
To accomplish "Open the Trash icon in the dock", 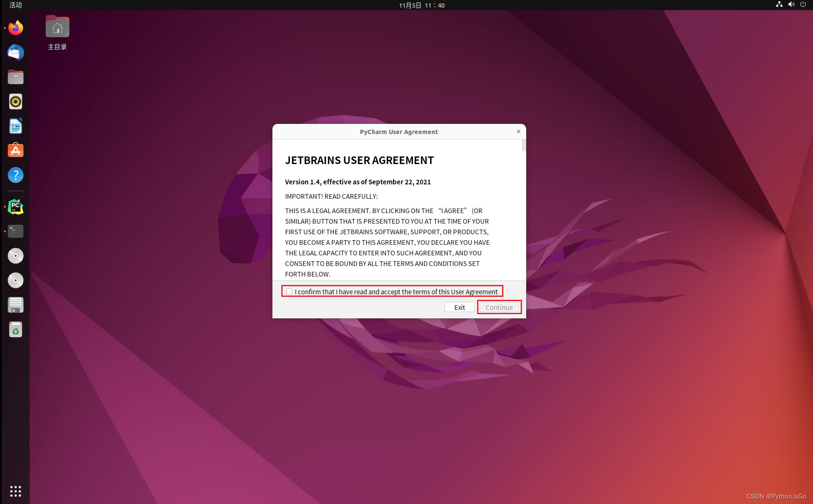I will tap(16, 329).
